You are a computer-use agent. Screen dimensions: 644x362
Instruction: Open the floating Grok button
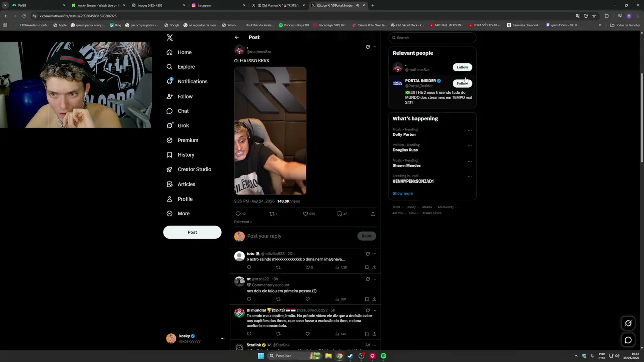coord(628,323)
